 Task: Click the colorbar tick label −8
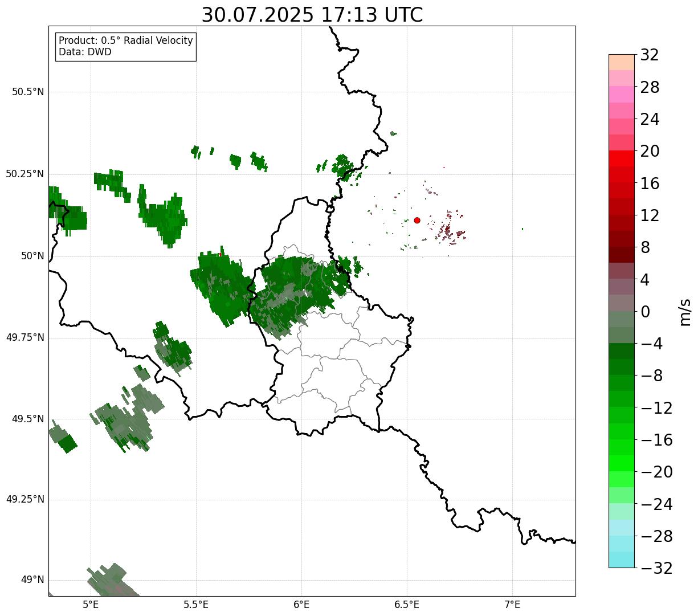(x=651, y=376)
